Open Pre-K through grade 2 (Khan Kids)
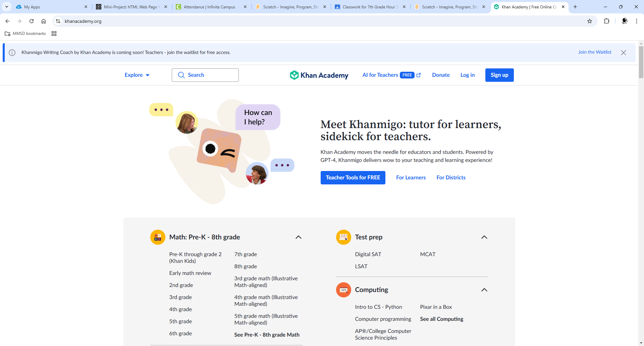 coord(196,258)
